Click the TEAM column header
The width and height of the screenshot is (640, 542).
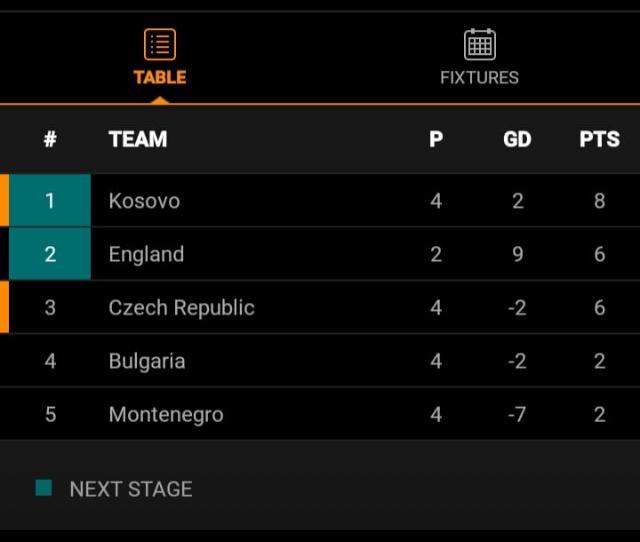coord(138,139)
